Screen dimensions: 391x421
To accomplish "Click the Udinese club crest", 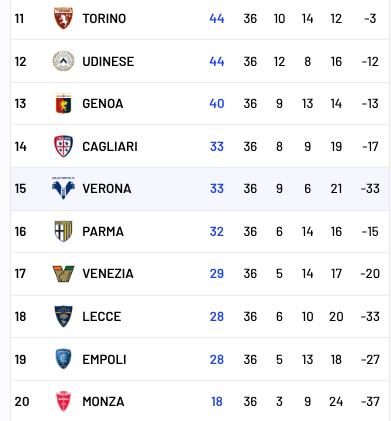I will click(x=63, y=61).
